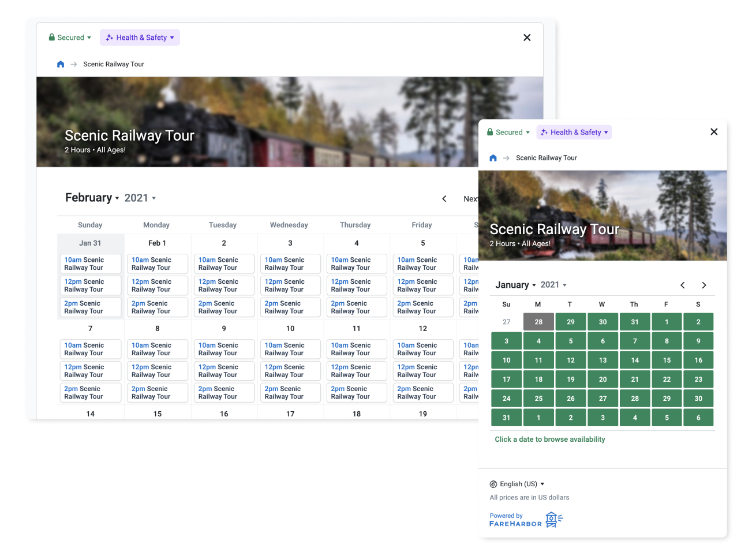Click the Powered by text above FareHarbor
The height and width of the screenshot is (556, 756).
click(506, 516)
